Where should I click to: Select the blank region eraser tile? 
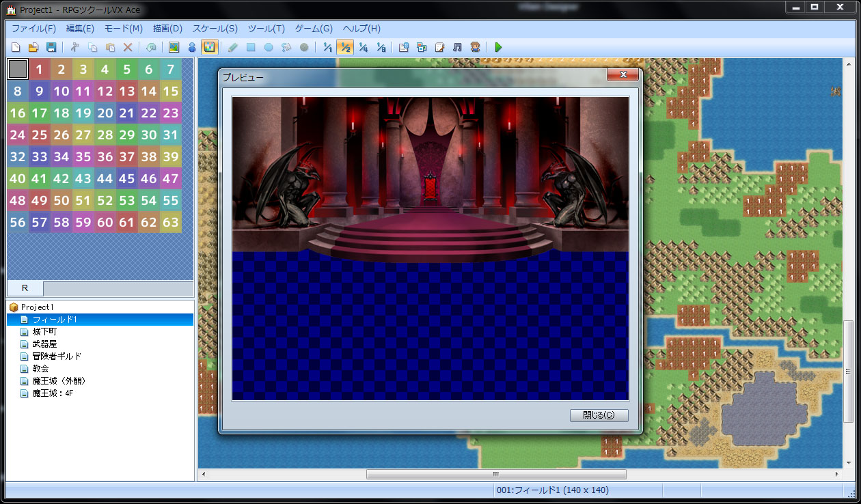coord(18,69)
